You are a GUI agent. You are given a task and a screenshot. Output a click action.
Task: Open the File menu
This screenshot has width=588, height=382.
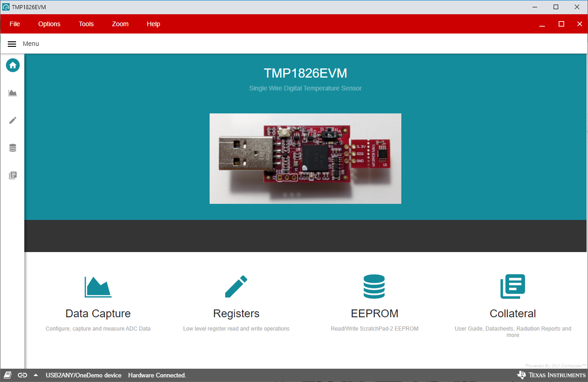15,24
